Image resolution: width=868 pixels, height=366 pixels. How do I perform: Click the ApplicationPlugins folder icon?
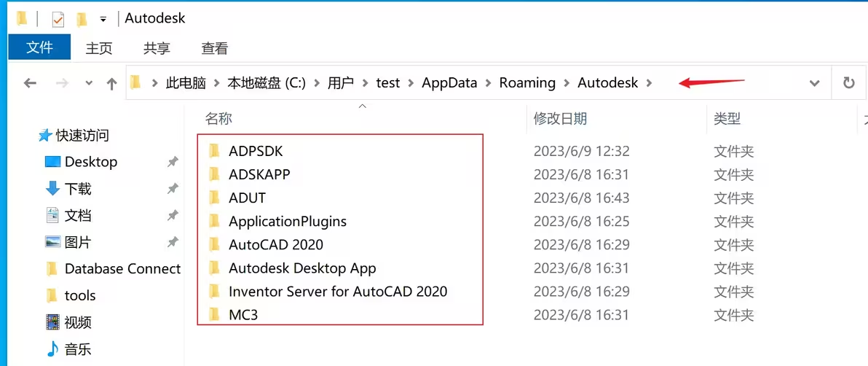[214, 221]
